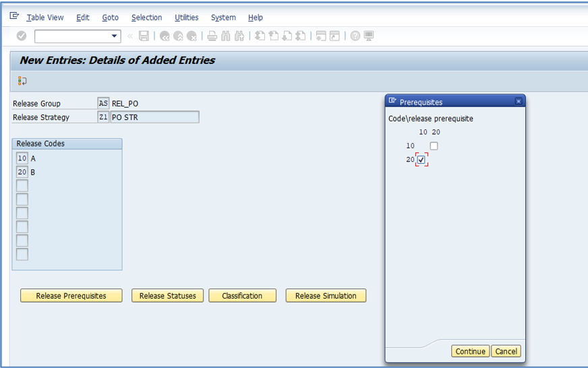This screenshot has width=588, height=368.
Task: Click the Release Strategy code field Z1
Action: point(103,117)
